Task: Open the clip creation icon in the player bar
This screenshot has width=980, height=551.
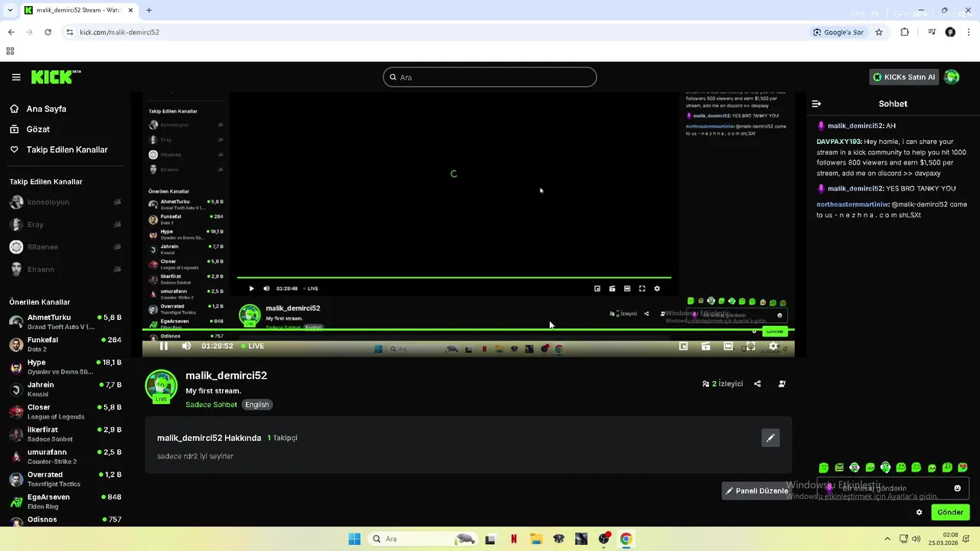Action: (706, 346)
